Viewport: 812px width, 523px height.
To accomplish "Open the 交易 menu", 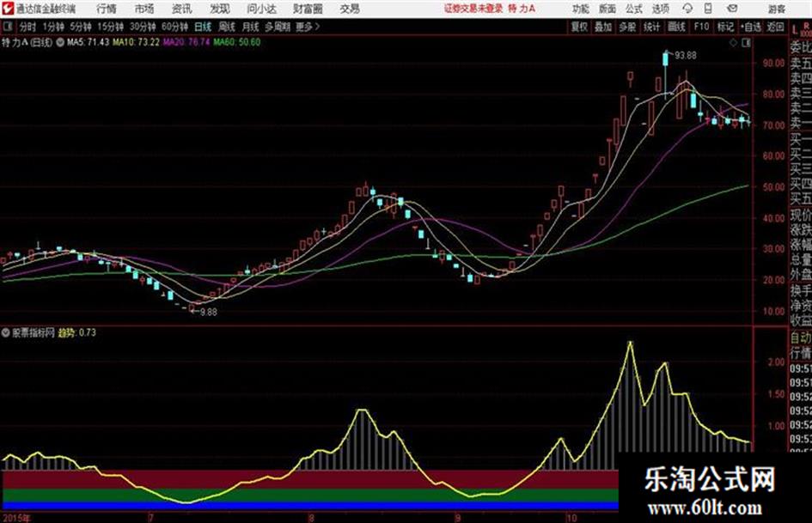I will click(350, 9).
